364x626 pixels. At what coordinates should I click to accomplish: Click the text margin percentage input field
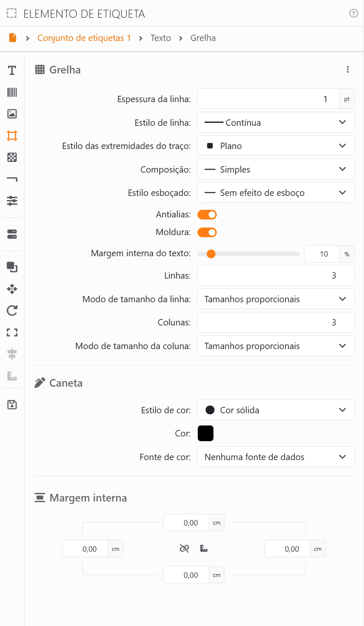point(322,254)
